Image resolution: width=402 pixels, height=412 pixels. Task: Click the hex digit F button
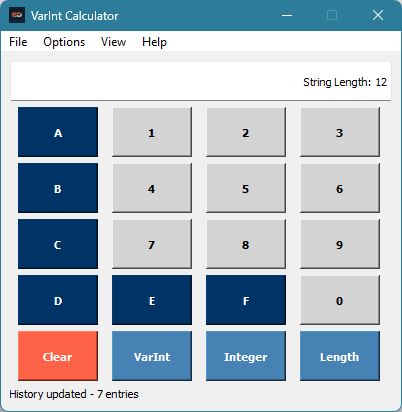[x=246, y=300]
